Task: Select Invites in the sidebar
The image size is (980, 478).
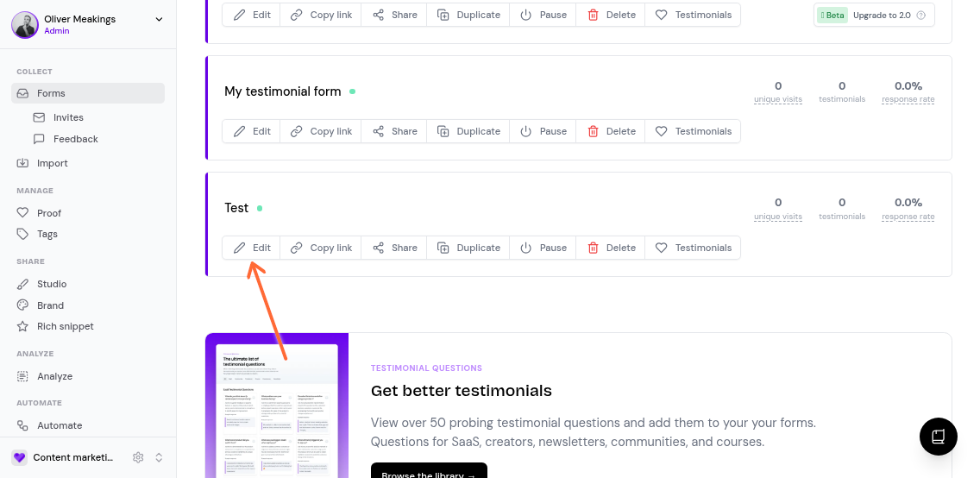Action: 68,117
